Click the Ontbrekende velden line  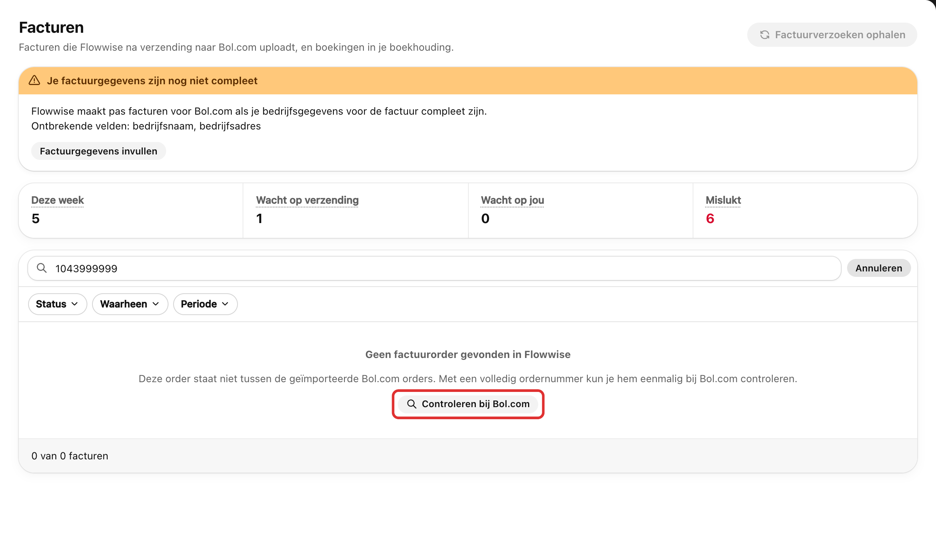(x=146, y=126)
